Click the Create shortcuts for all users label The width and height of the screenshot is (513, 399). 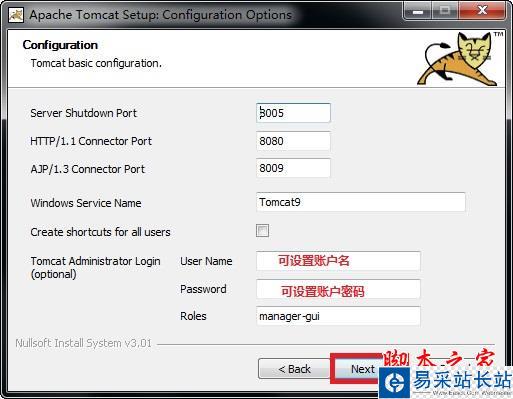tap(100, 232)
